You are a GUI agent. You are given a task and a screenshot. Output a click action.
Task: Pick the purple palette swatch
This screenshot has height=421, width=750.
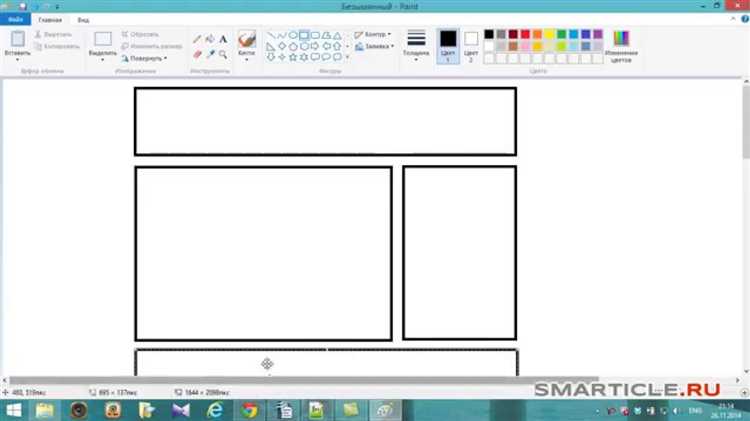(598, 34)
